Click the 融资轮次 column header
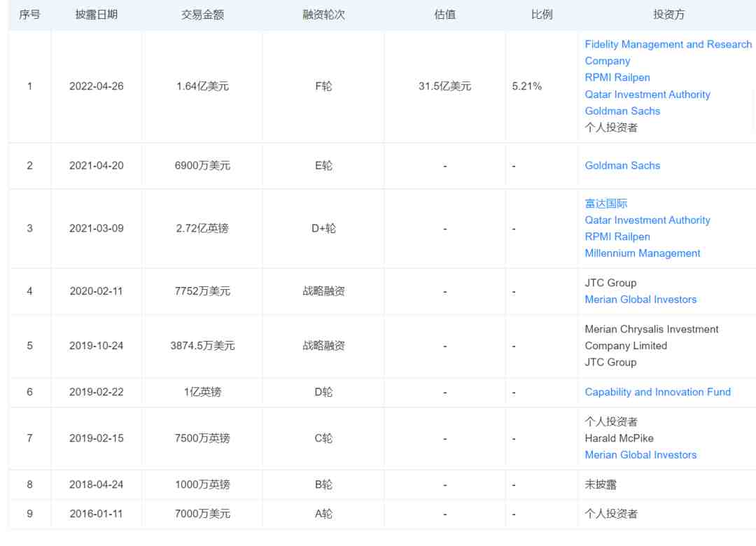 (323, 15)
